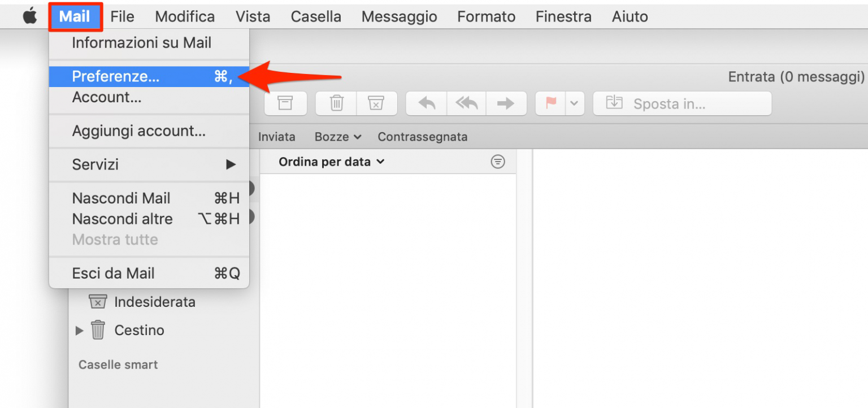This screenshot has width=868, height=408.
Task: Select Preferenze… from the Mail menu
Action: click(x=149, y=77)
